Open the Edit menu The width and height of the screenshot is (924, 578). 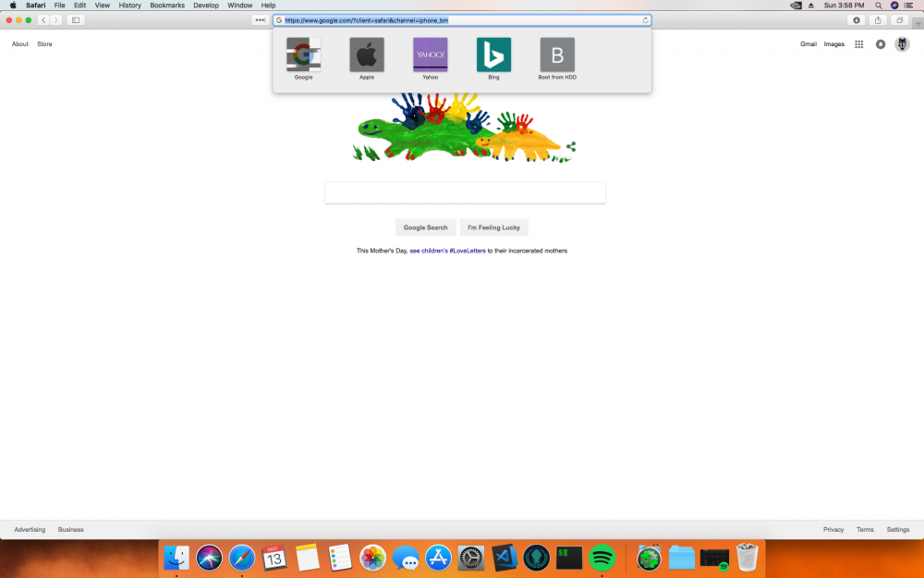80,6
